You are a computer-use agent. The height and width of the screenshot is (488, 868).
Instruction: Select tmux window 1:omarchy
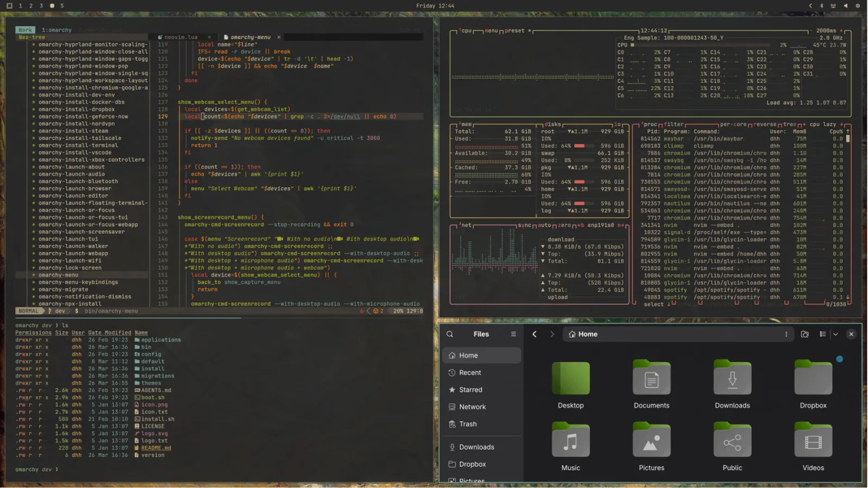[x=56, y=30]
